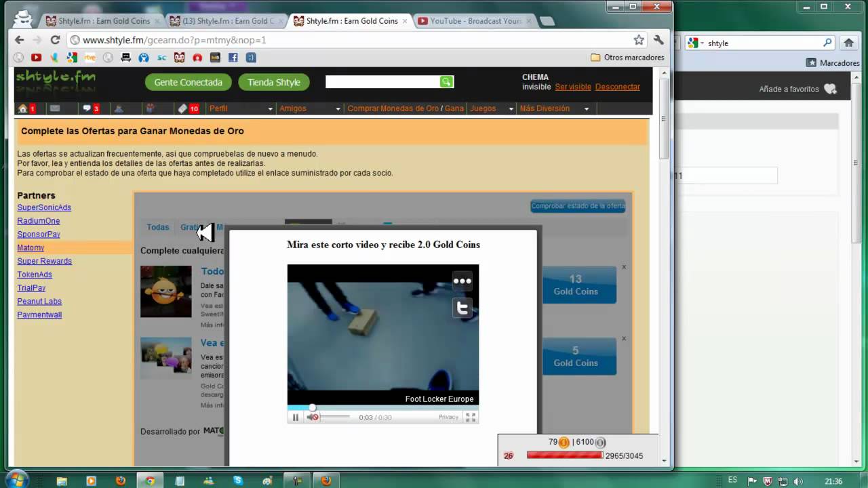Viewport: 868px width, 488px height.
Task: Click the Tienda Shtyle button
Action: point(274,82)
